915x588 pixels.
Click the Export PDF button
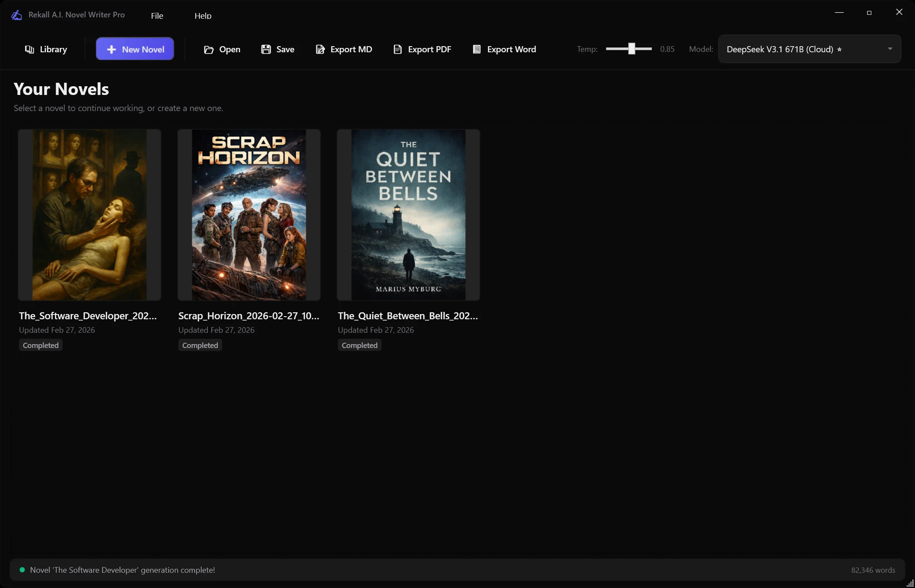tap(421, 49)
